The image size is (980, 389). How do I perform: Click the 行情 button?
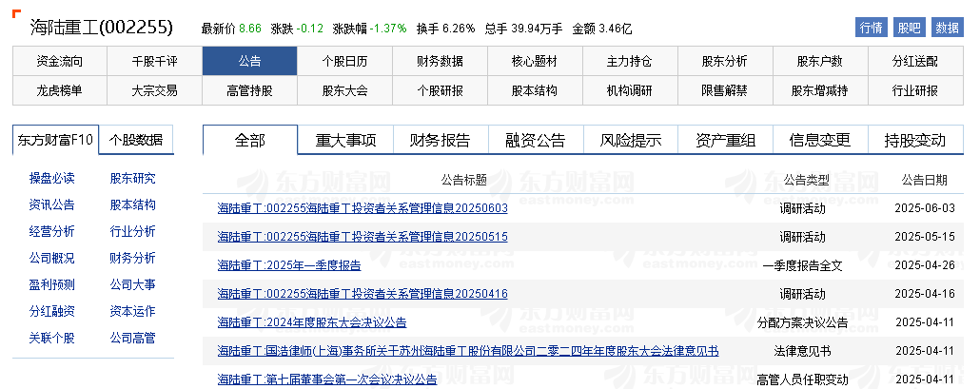coord(872,28)
